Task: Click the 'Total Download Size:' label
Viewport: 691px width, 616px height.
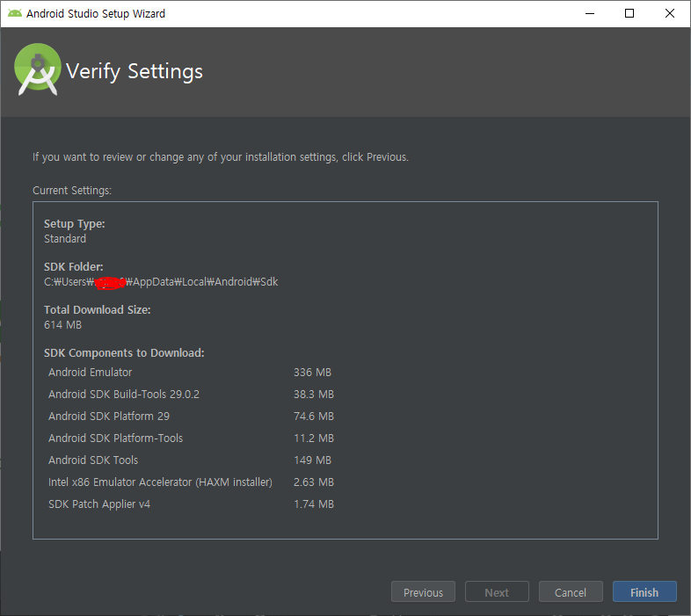Action: (98, 310)
